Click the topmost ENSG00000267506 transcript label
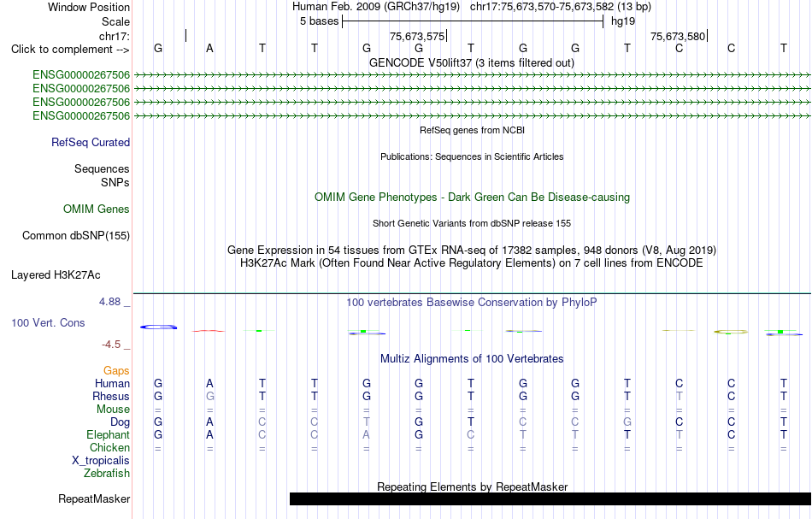 tap(81, 75)
